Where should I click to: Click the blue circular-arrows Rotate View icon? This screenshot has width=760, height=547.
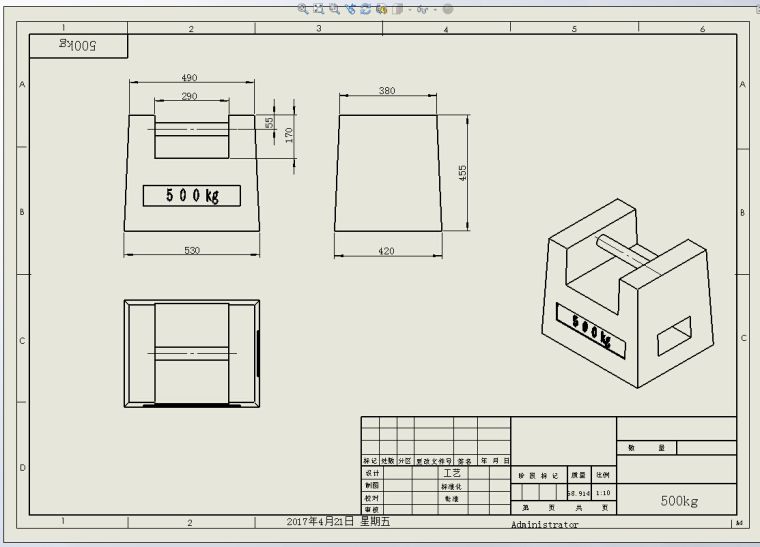click(x=366, y=8)
